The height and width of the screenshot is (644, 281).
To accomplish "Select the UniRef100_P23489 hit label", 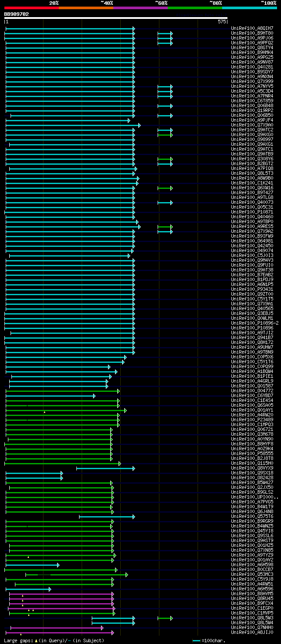I will point(252,420).
